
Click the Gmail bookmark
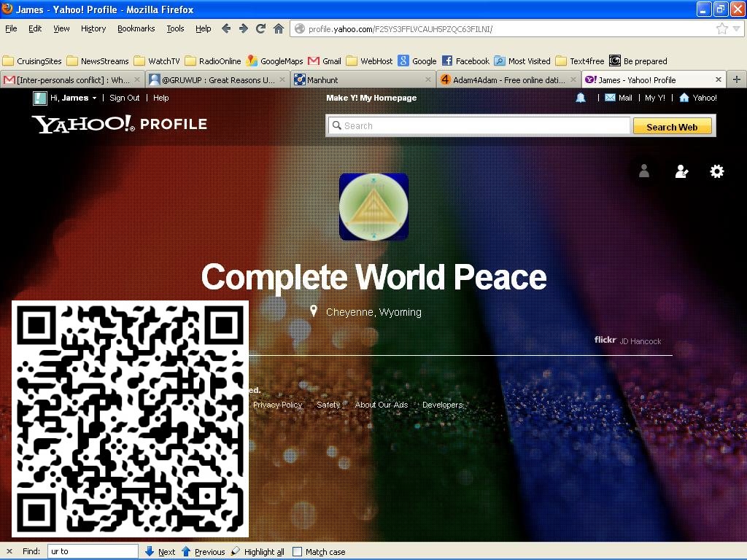click(325, 61)
